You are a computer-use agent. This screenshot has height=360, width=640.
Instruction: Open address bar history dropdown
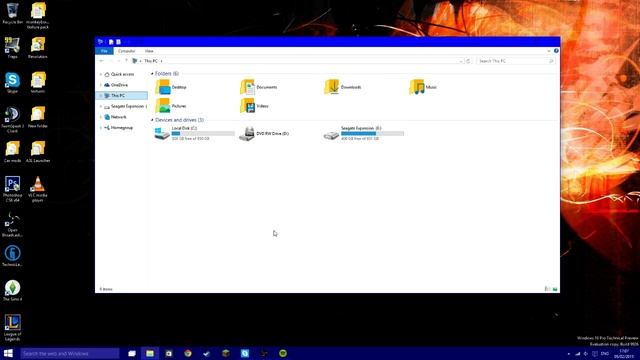pyautogui.click(x=461, y=61)
